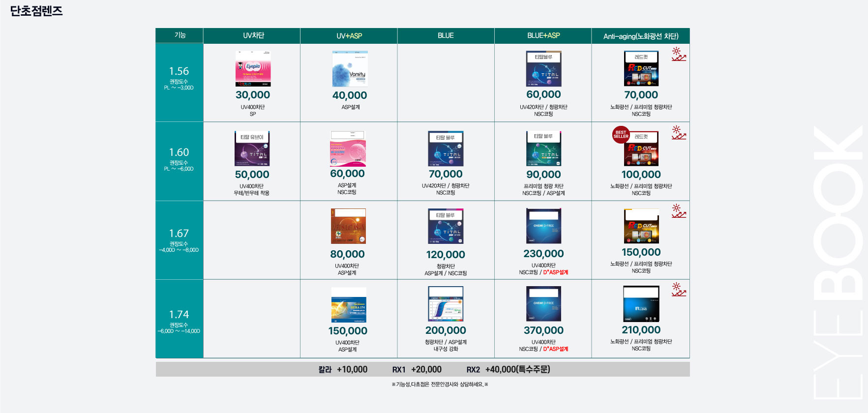Click the sun graph icon in the 1.74 row
This screenshot has width=868, height=413.
click(x=679, y=289)
